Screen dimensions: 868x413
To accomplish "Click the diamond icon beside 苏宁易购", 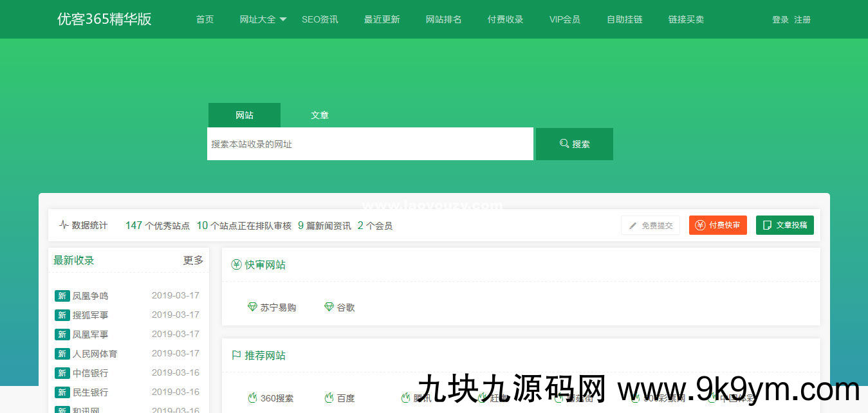I will click(x=252, y=307).
